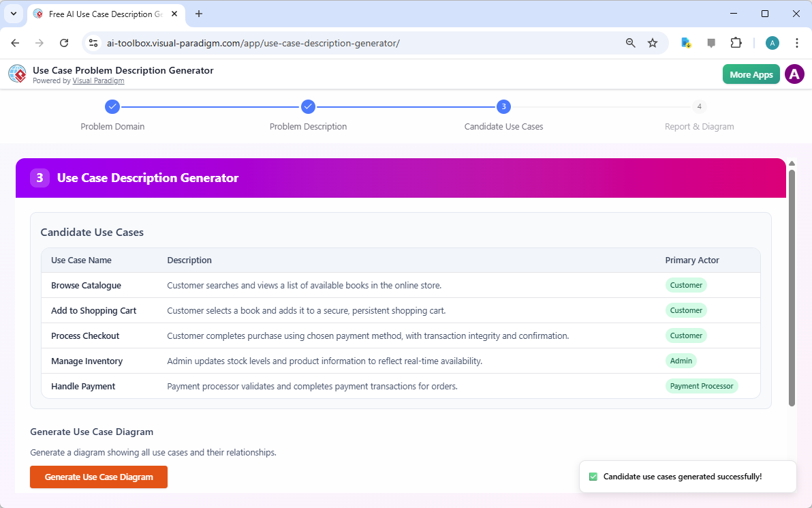Click the completed Problem Domain step checkmark
812x508 pixels.
click(x=112, y=106)
